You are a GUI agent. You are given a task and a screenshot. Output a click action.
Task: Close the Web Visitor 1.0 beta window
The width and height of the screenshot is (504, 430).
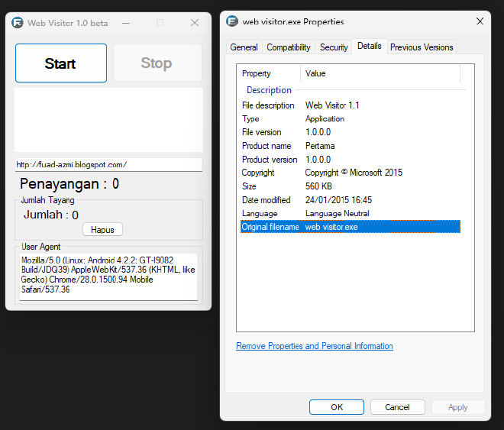point(195,23)
